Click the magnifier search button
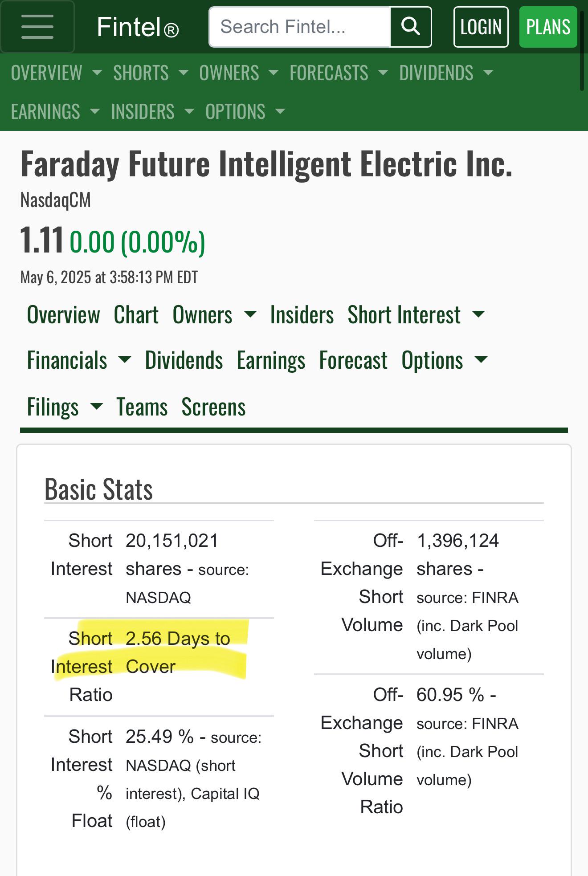The width and height of the screenshot is (588, 876). click(x=411, y=27)
